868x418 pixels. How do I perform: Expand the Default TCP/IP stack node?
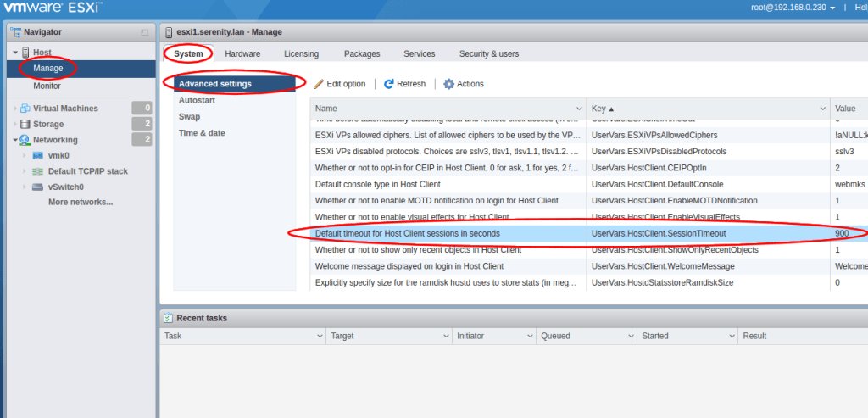coord(24,171)
